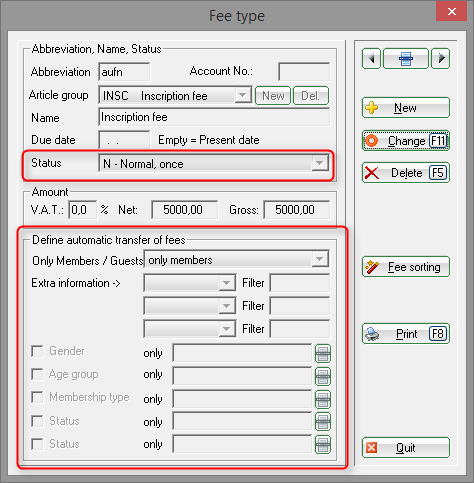This screenshot has width=474, height=483.
Task: Click the Quit button
Action: click(406, 448)
